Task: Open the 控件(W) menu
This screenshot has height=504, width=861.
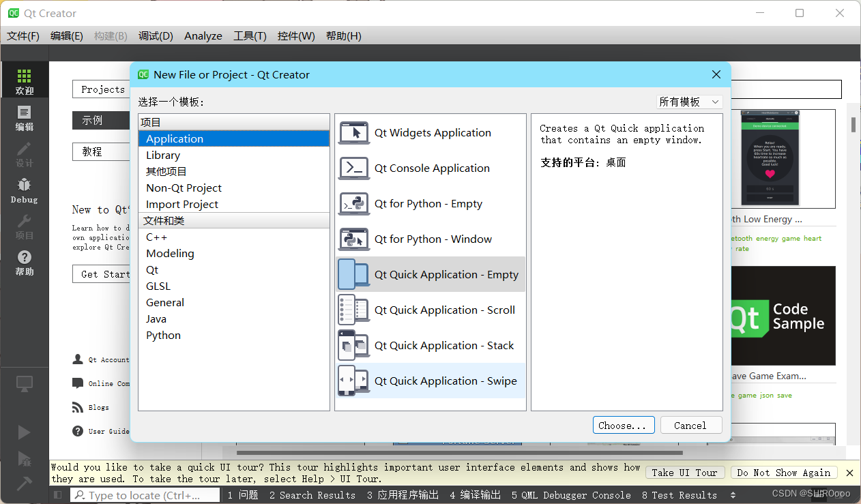Action: (296, 36)
